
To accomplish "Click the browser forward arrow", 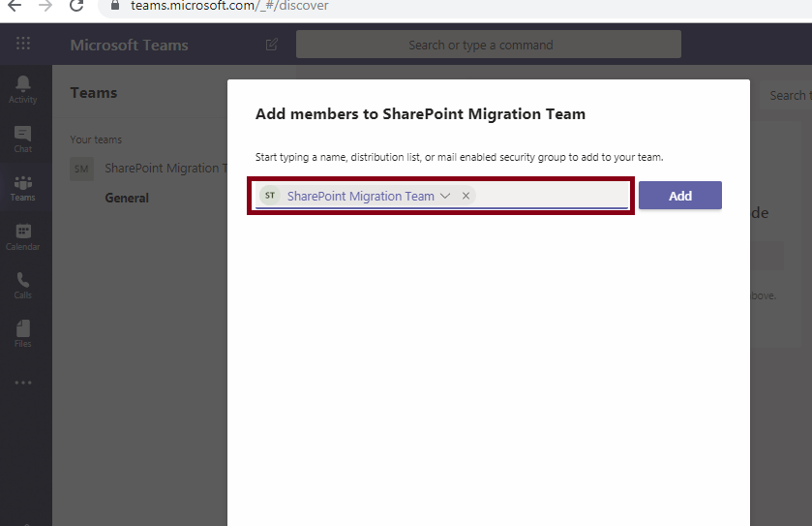I will (45, 6).
